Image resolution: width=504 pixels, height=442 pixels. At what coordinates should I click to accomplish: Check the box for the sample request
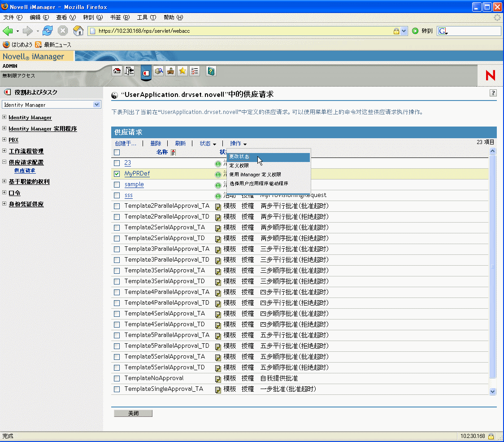[117, 184]
